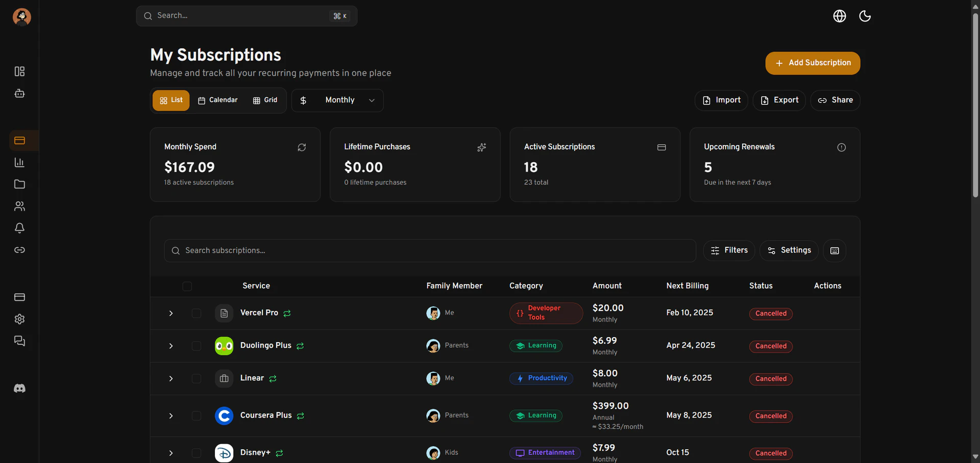The height and width of the screenshot is (463, 980).
Task: Open the Family Members people icon
Action: [x=19, y=206]
